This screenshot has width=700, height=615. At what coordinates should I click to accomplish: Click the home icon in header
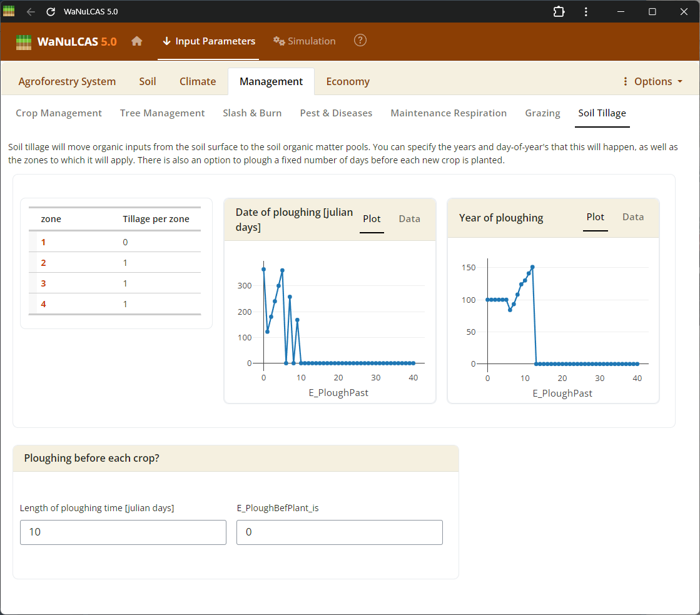pos(136,41)
